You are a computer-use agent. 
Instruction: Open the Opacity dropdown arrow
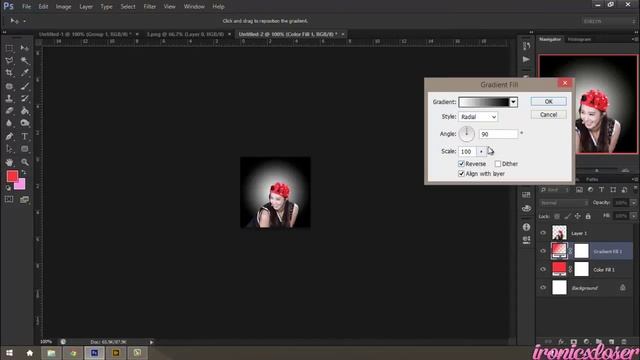633,202
